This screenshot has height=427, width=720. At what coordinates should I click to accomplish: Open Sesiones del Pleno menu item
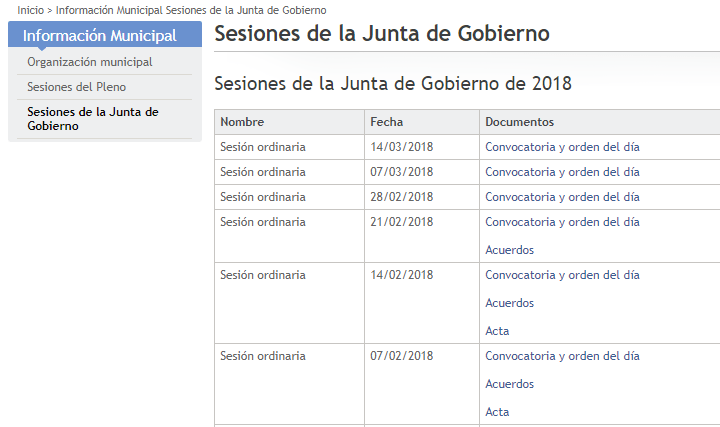click(76, 87)
